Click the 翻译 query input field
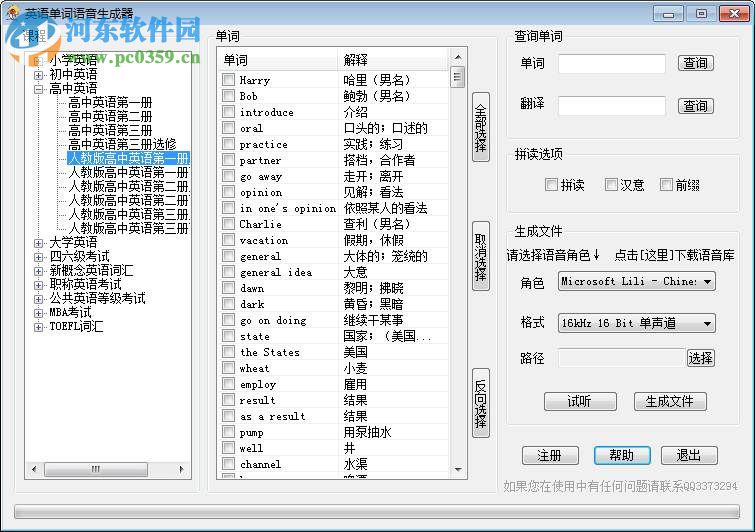Viewport: 755px width, 532px height. click(x=612, y=105)
